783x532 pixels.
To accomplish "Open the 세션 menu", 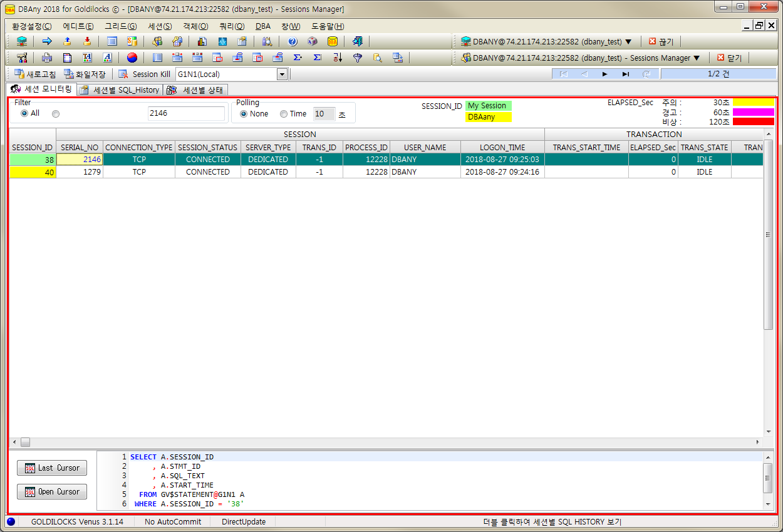I will point(160,26).
